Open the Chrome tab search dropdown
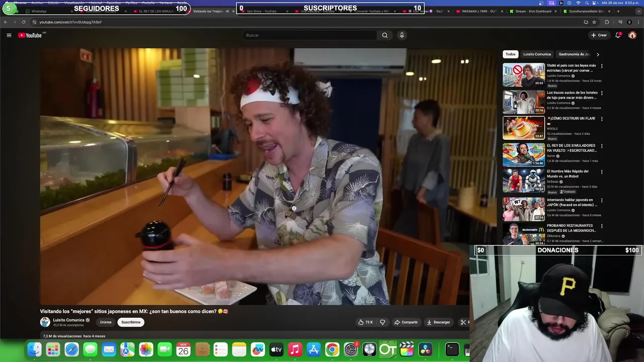 coord(638,11)
